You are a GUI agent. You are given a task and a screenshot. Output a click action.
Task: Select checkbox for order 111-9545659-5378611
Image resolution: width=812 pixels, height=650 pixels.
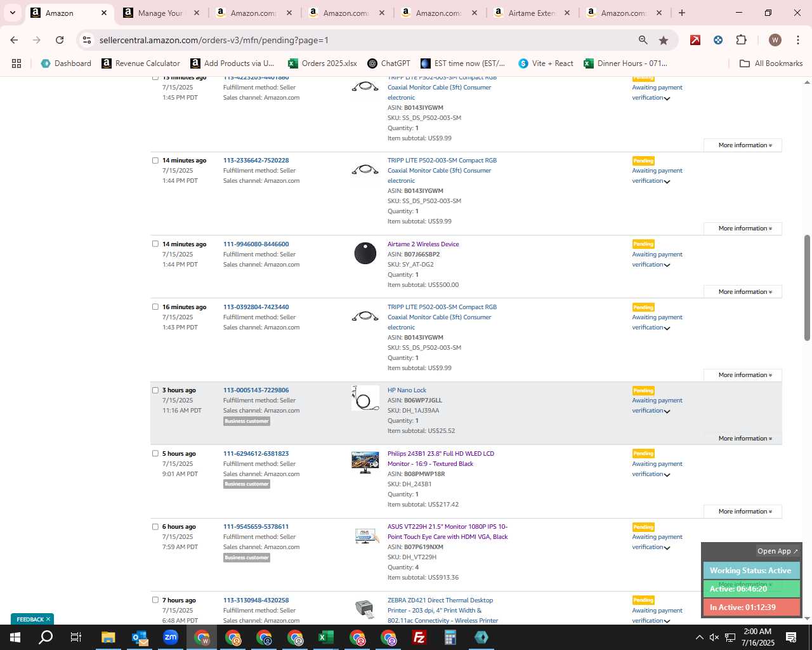(x=155, y=526)
